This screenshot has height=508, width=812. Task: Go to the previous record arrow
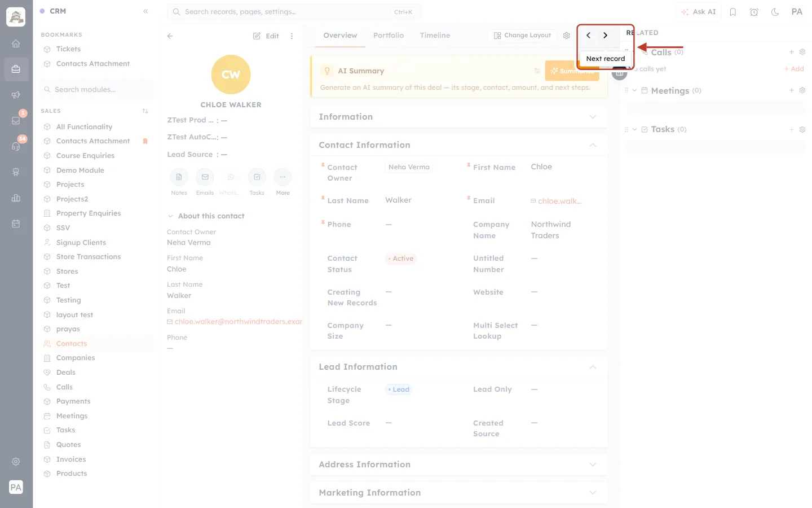click(x=588, y=36)
